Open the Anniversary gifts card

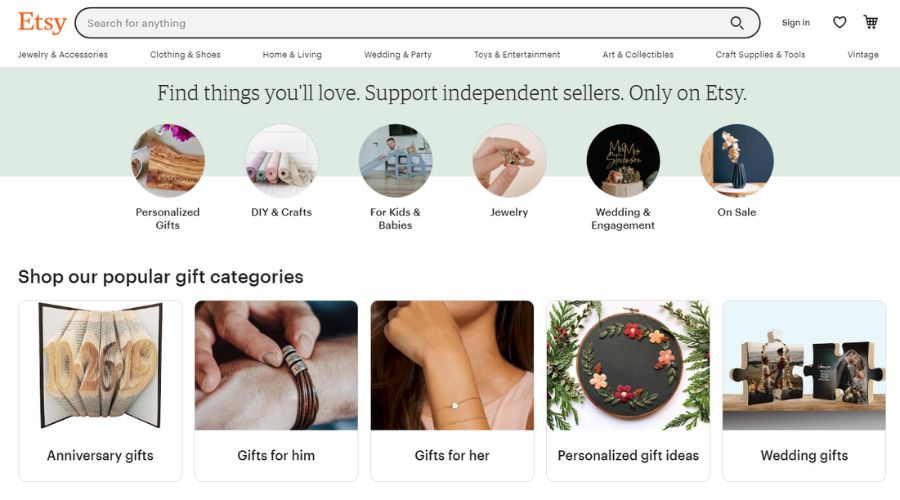(100, 390)
